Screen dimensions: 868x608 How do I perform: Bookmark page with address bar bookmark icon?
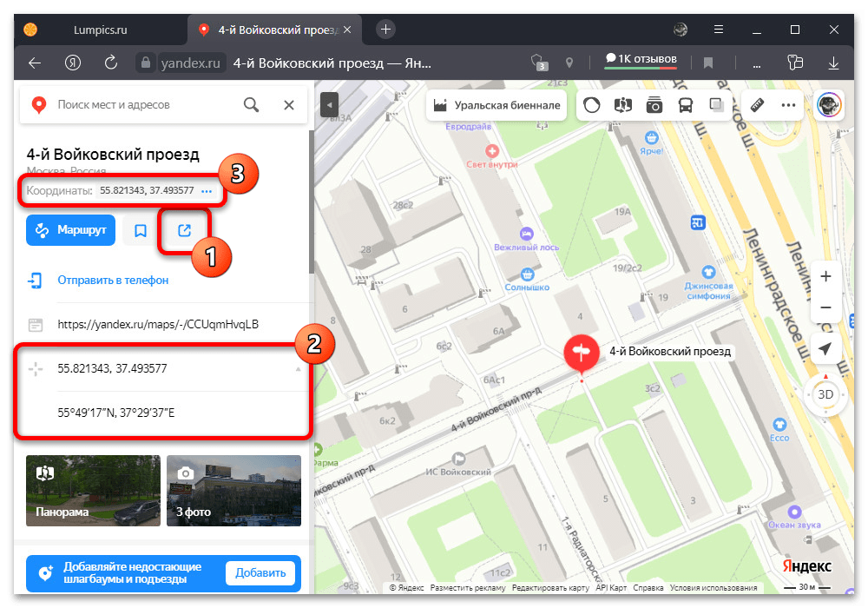[x=708, y=63]
